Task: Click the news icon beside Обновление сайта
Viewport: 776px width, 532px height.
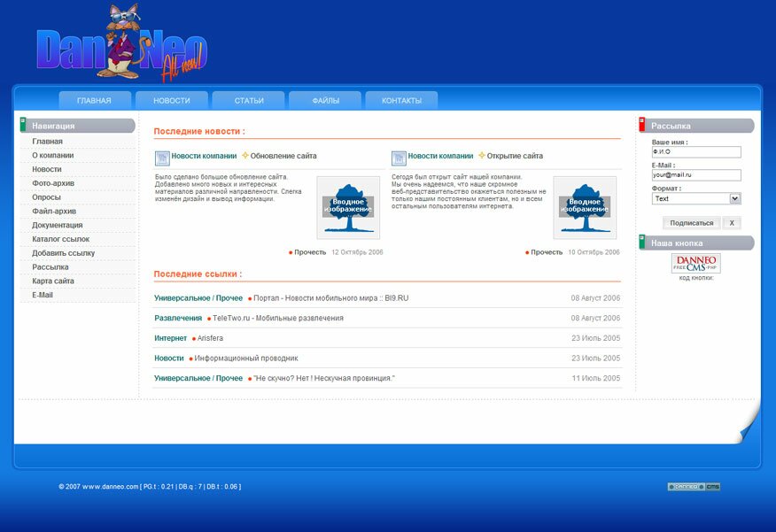Action: 162,158
